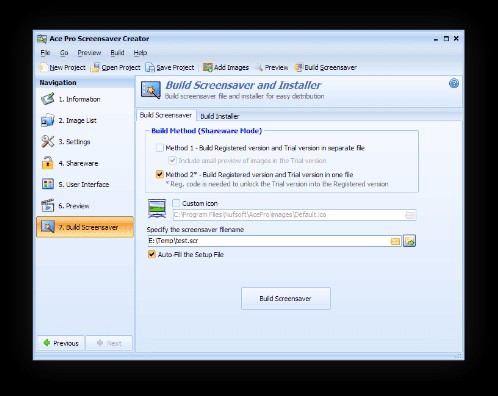Click the Previous button
Viewport: 498px width, 396px height.
[x=61, y=343]
